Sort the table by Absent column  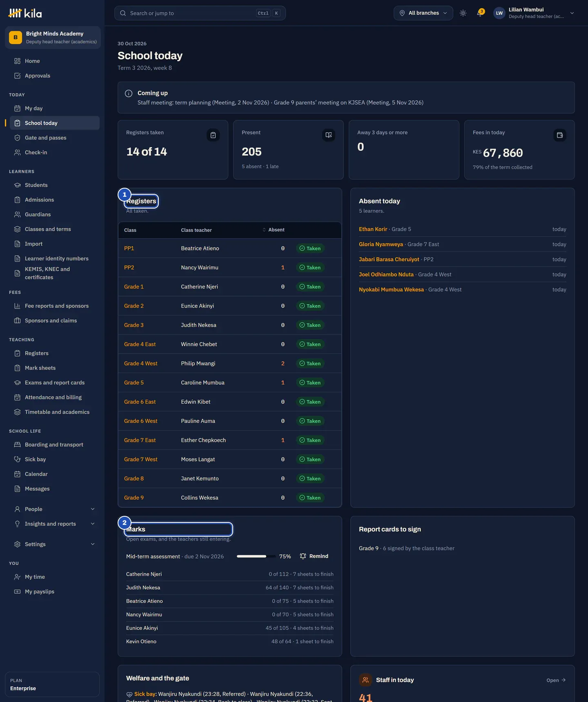point(274,230)
